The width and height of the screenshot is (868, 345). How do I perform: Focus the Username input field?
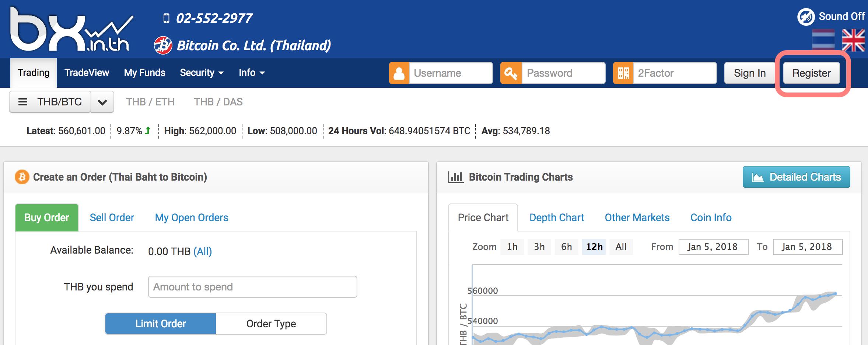coord(451,73)
